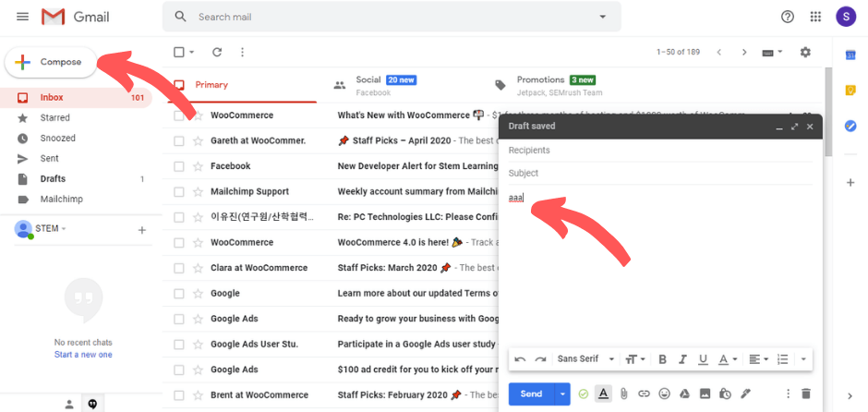Insert a photo into the email
The width and height of the screenshot is (868, 412).
point(705,394)
